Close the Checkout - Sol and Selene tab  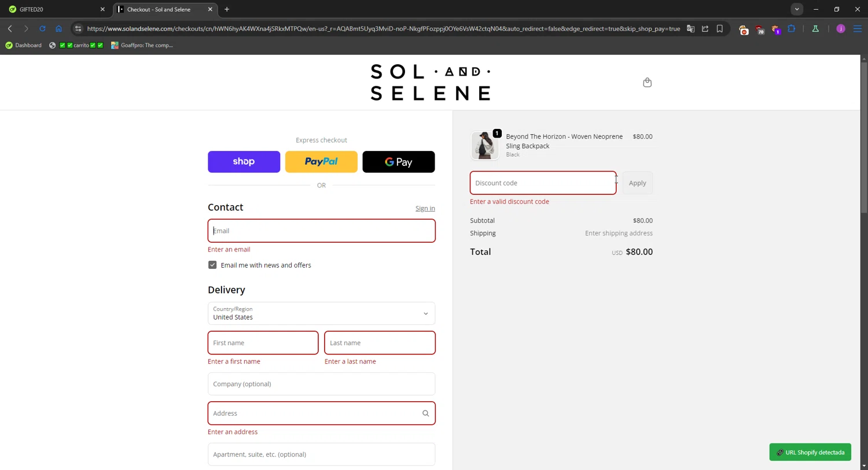[x=210, y=9]
